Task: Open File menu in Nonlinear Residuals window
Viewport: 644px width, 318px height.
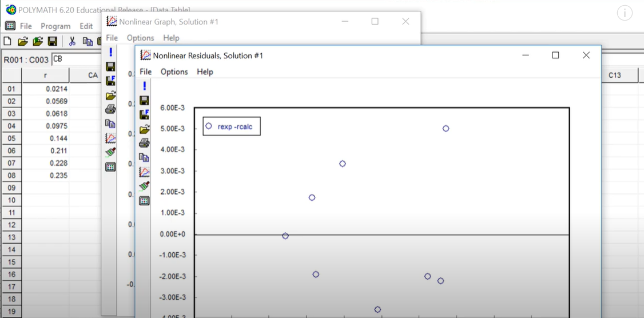Action: pyautogui.click(x=146, y=71)
